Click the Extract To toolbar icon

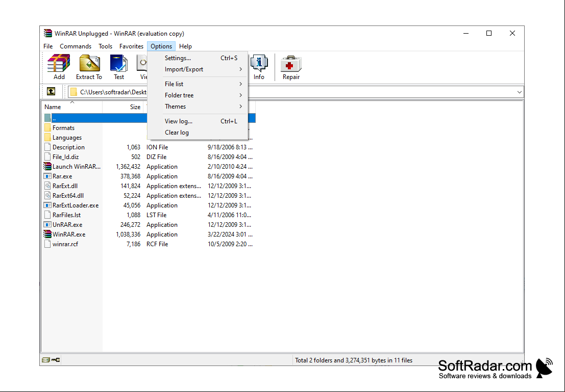pos(89,63)
